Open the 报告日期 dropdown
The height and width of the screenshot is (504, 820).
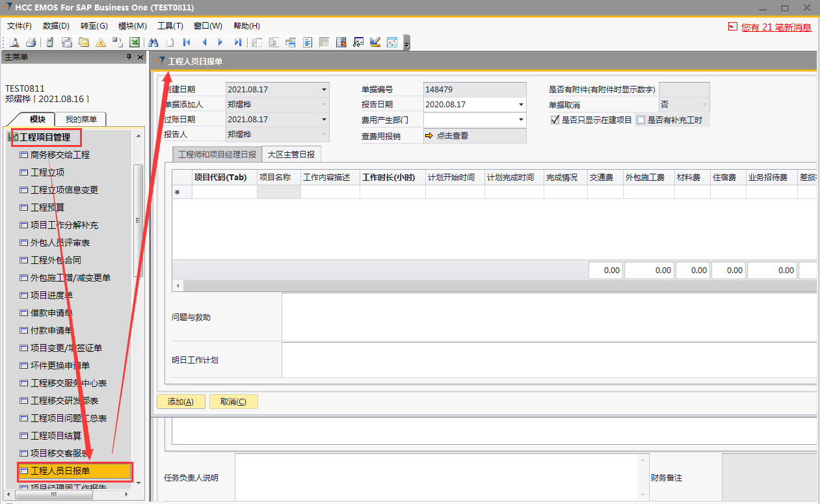pos(521,105)
